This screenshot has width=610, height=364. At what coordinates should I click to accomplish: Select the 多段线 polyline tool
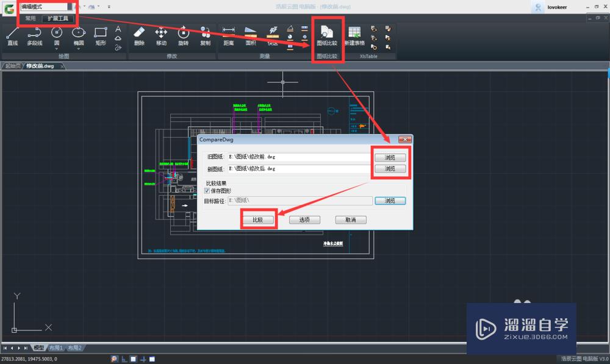pos(35,36)
